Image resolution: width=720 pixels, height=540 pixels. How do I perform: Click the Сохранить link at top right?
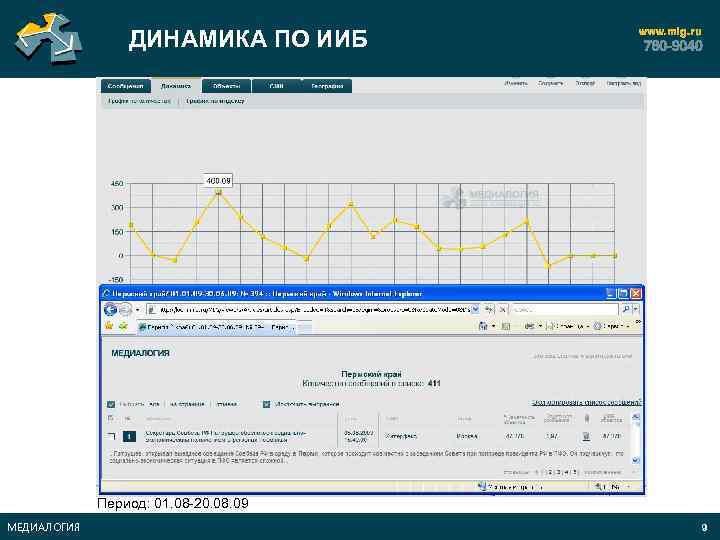pos(550,84)
